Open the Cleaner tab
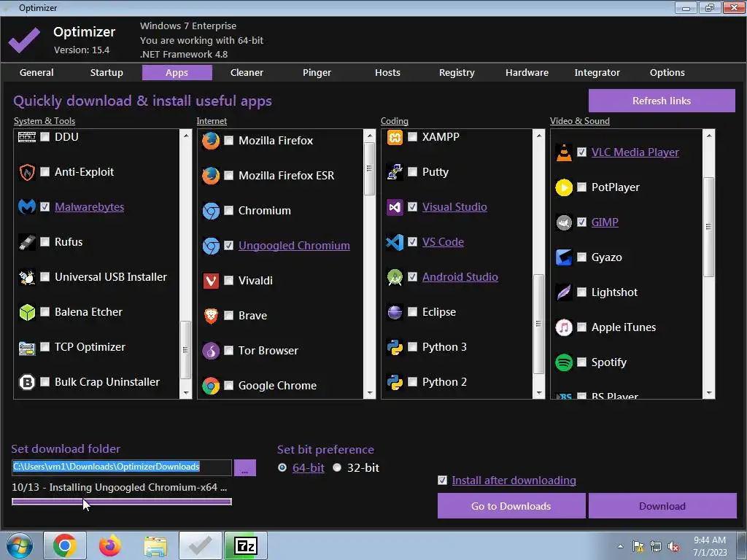 coord(247,72)
